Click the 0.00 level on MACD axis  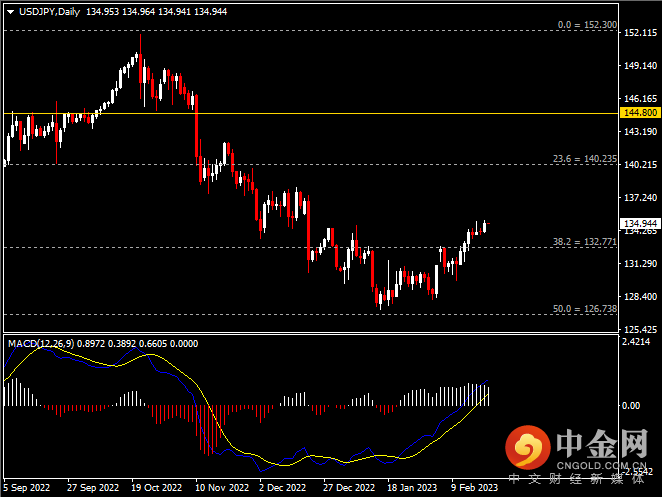pyautogui.click(x=631, y=406)
